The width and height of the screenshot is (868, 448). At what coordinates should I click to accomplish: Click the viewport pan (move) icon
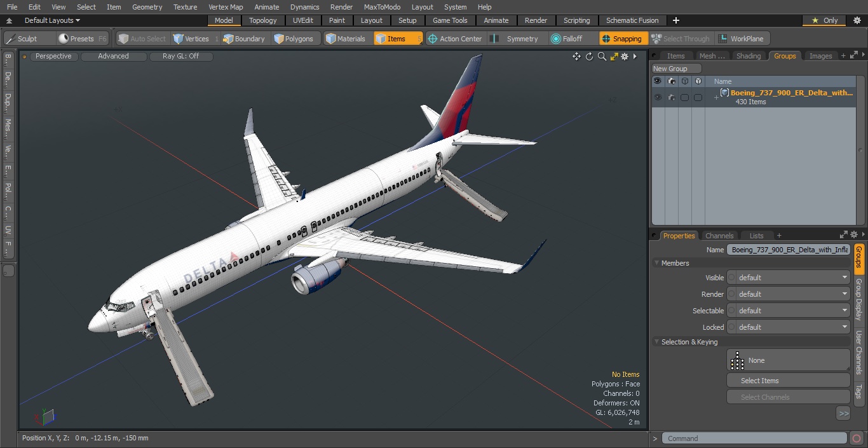[x=576, y=57]
